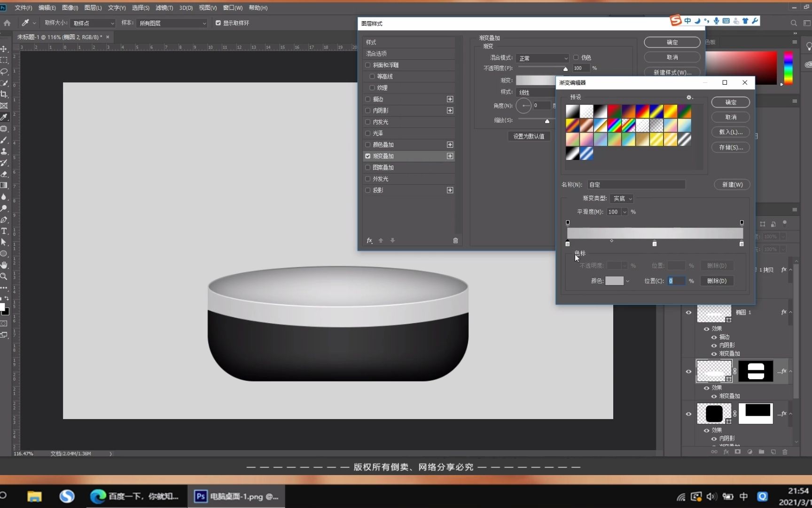812x508 pixels.
Task: Toggle the 显示取样环 checkbox
Action: pos(218,23)
